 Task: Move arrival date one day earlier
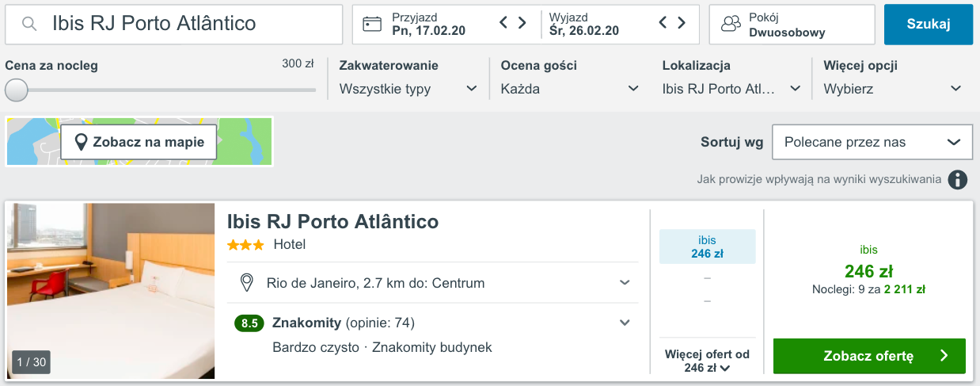pyautogui.click(x=503, y=23)
